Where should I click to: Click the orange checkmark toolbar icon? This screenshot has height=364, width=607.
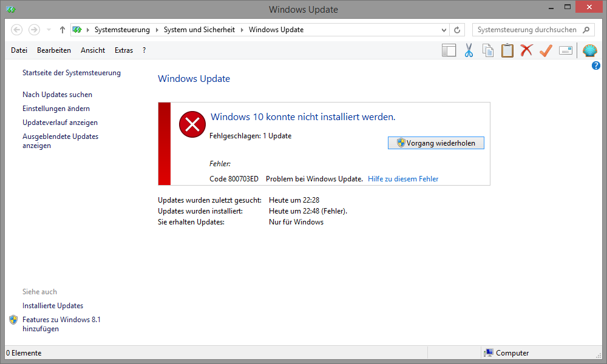point(546,50)
